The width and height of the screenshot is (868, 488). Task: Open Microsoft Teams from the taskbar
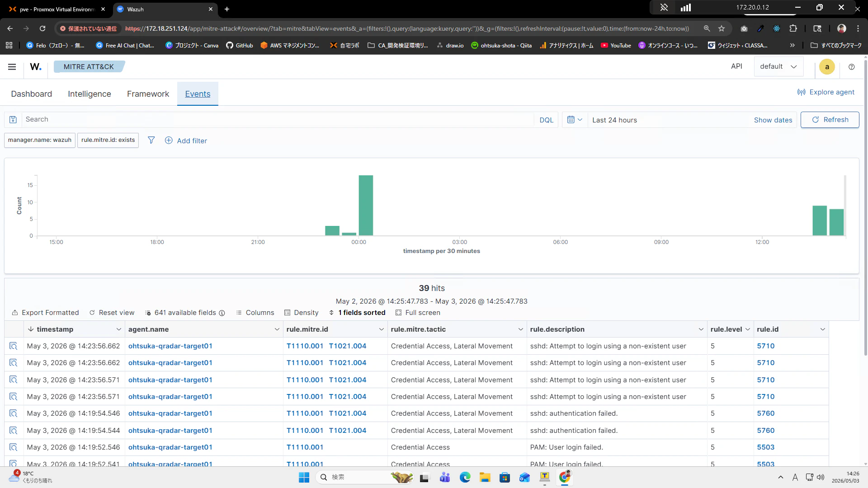coord(445,477)
